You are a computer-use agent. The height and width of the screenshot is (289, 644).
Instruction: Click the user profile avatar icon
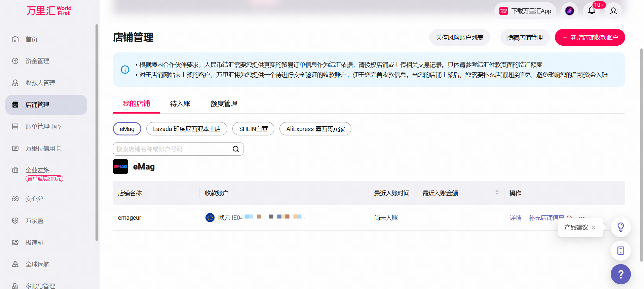point(613,11)
